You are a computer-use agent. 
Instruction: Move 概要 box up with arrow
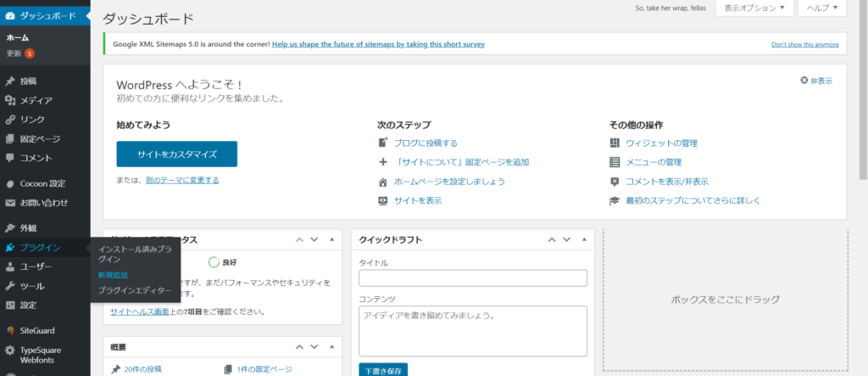pos(299,347)
